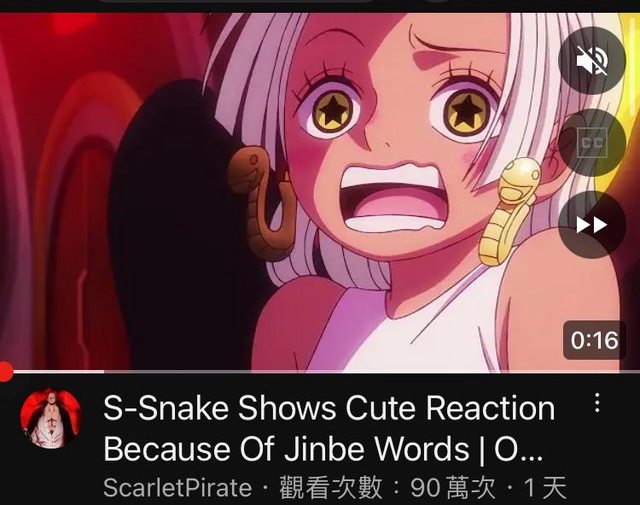Toggle closed captions with the CC icon

[592, 142]
